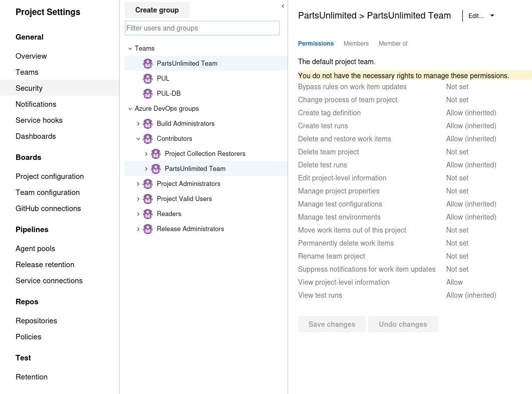532x394 pixels.
Task: Click 'Permanently delete work items' permission
Action: [346, 243]
